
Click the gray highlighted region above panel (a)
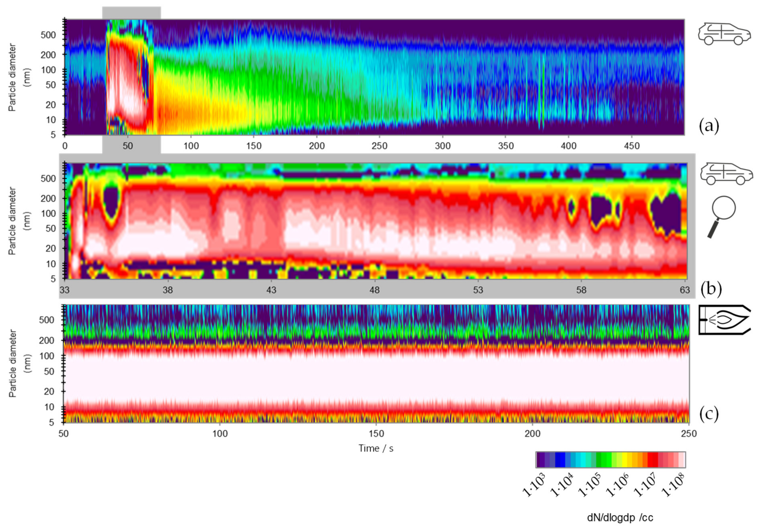[131, 12]
